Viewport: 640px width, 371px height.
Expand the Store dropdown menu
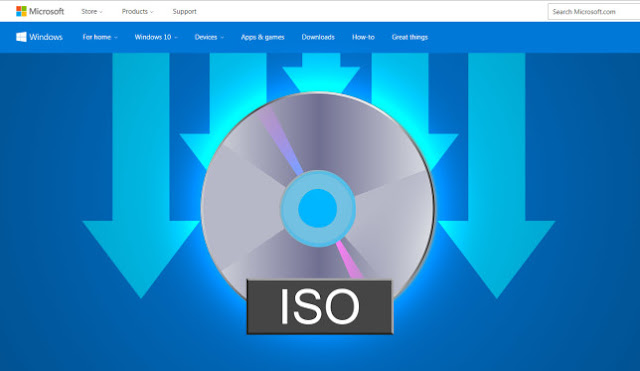click(92, 11)
